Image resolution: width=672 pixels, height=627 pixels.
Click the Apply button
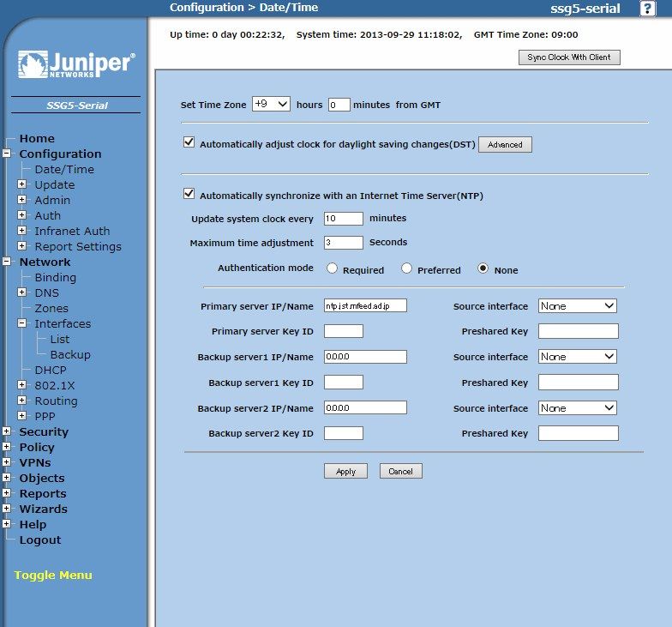click(x=345, y=472)
